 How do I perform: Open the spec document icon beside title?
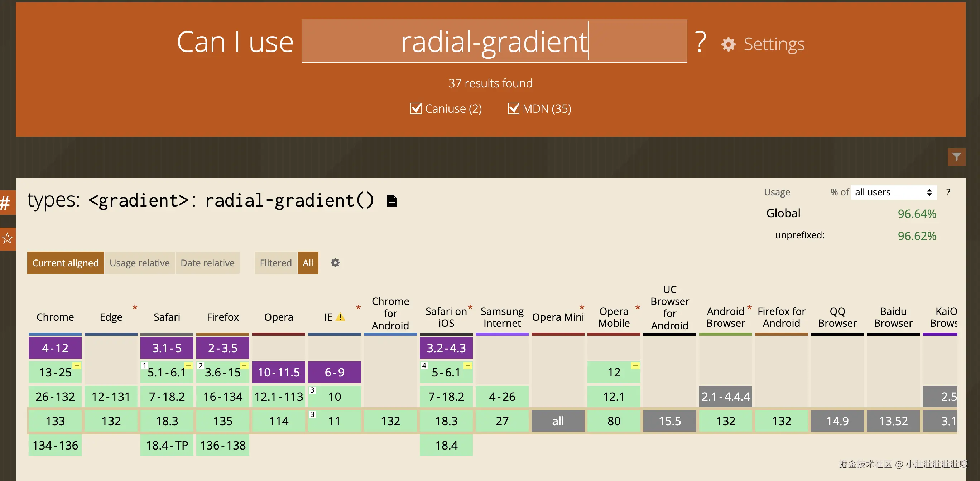[x=391, y=201]
